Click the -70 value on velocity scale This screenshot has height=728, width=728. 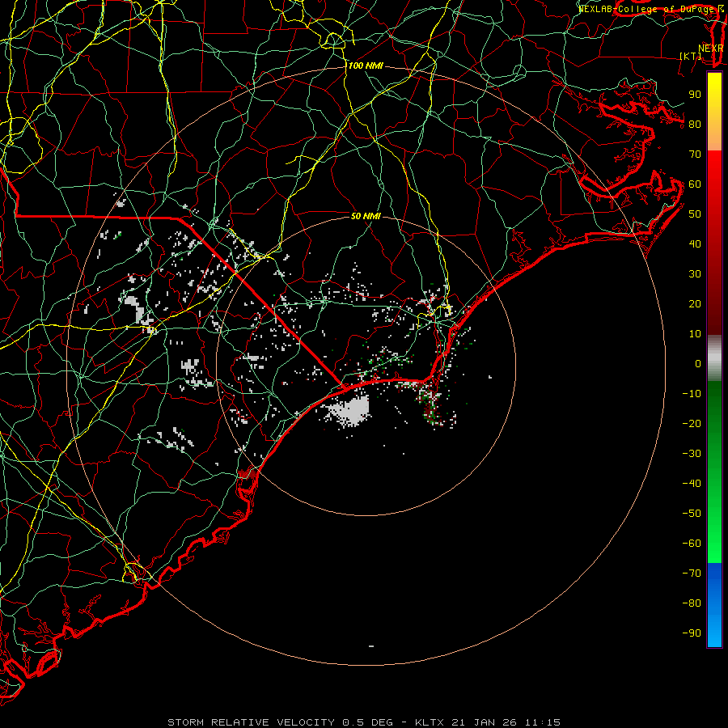coord(692,574)
